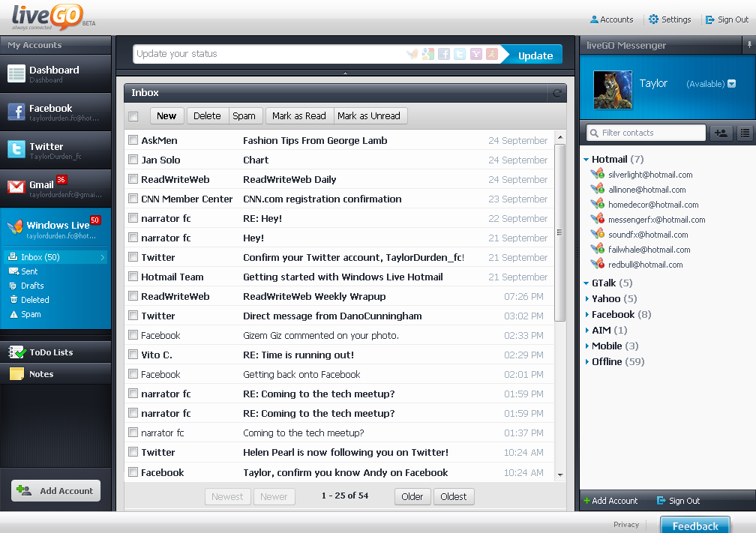Click the AIM icon in status bar
Image resolution: width=756 pixels, height=533 pixels.
click(492, 54)
